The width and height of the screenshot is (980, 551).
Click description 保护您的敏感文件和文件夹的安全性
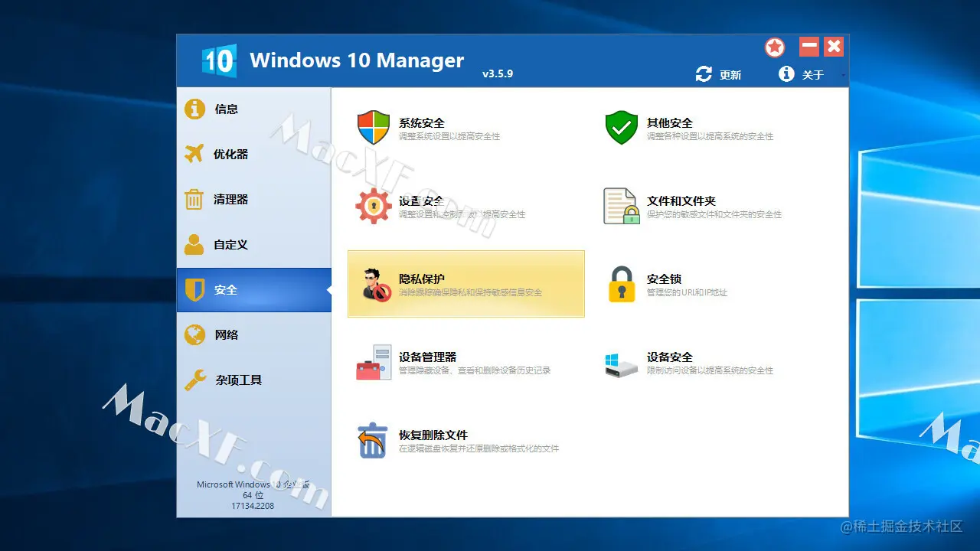tap(714, 214)
